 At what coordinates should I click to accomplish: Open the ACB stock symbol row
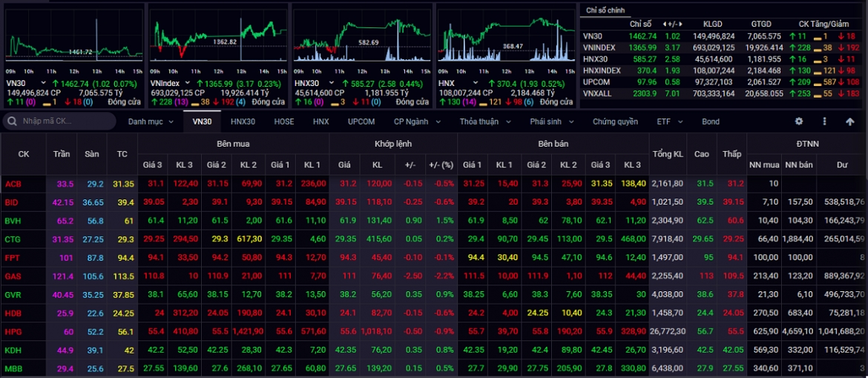coord(434,183)
